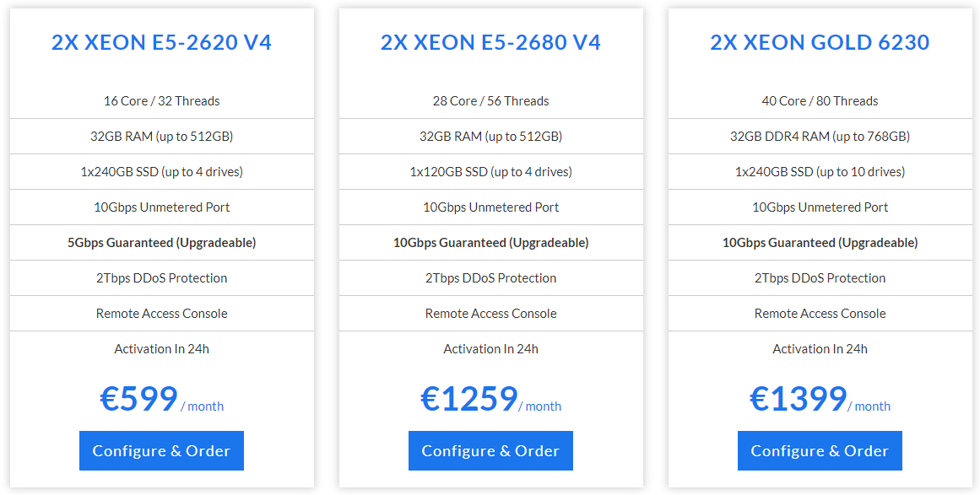Click Configure & Order under €1259 plan

(490, 450)
